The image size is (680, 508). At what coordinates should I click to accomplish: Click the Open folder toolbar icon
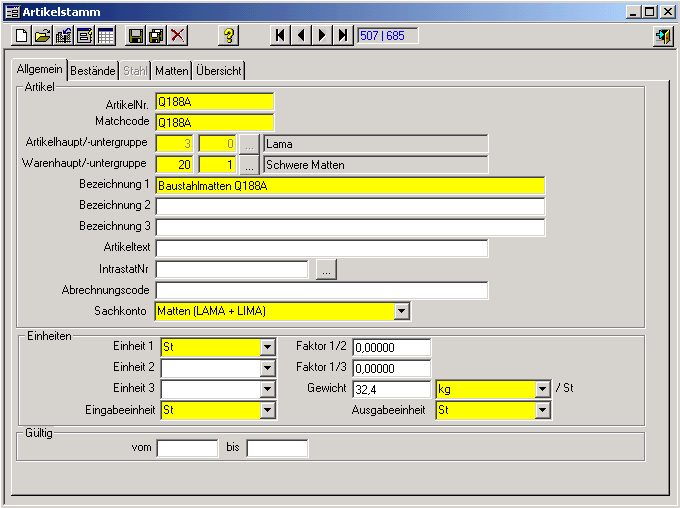42,36
